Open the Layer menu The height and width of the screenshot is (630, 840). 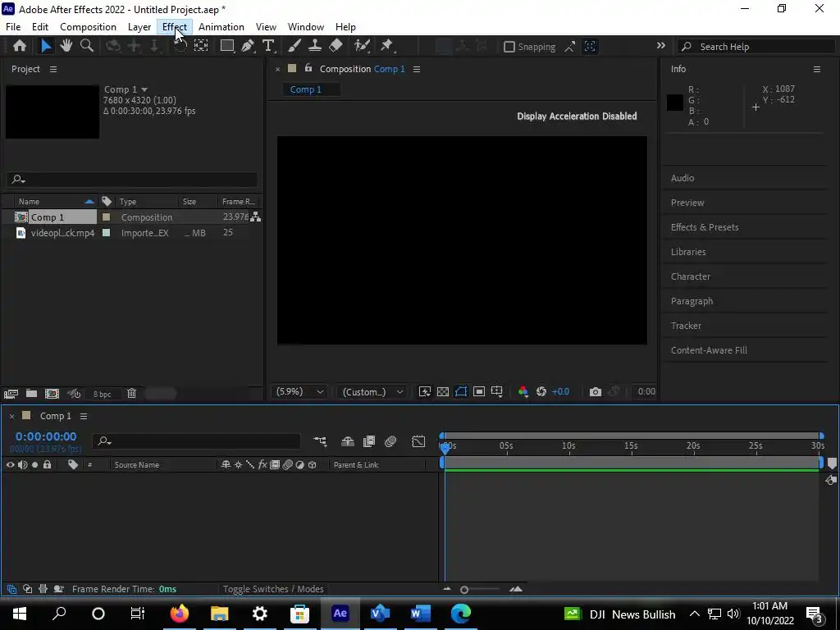tap(139, 27)
